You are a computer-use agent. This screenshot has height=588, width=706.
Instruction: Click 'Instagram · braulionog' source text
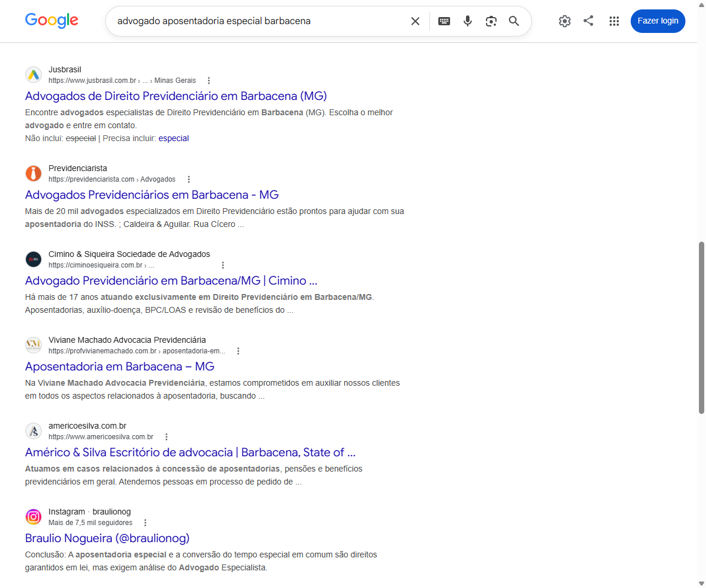(89, 512)
